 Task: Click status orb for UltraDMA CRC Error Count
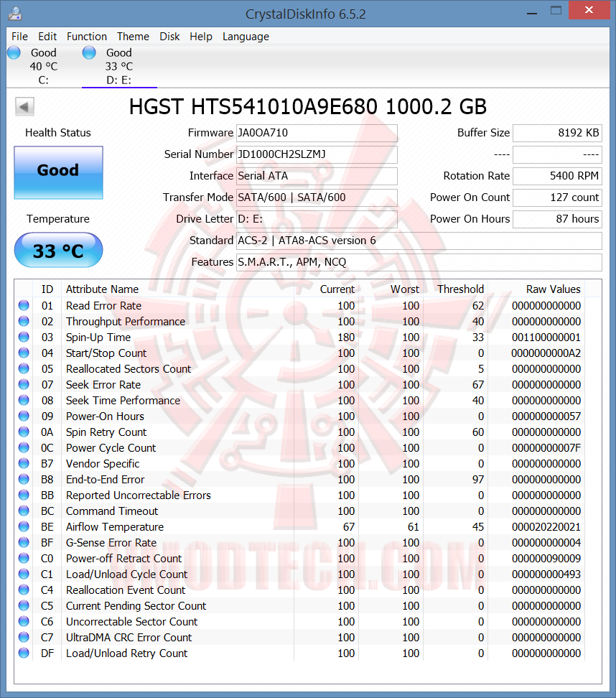(24, 637)
